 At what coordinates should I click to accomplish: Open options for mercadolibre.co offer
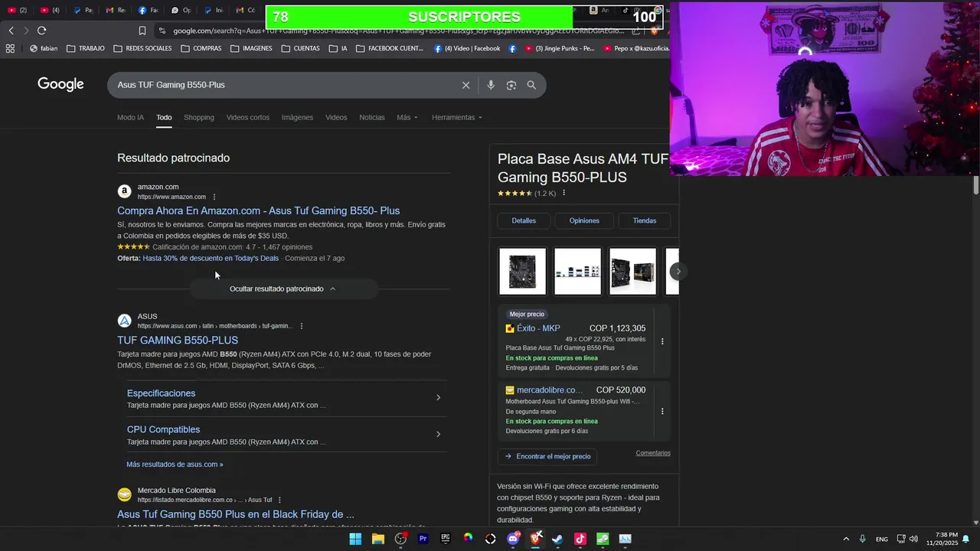662,411
